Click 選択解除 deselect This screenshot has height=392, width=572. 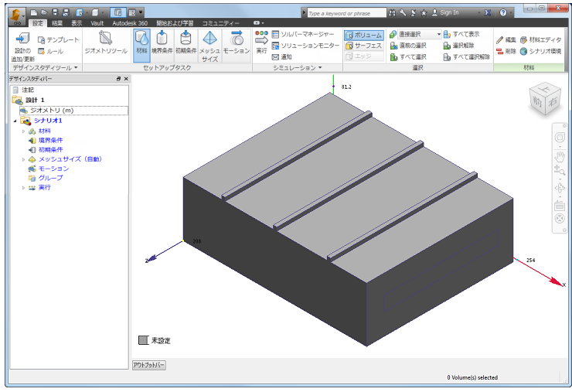pyautogui.click(x=458, y=46)
